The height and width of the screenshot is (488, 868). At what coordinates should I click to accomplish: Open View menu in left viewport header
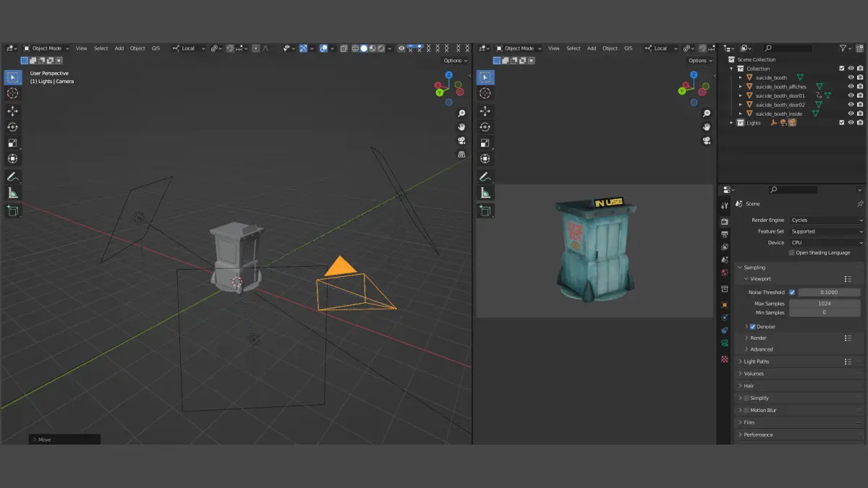(x=81, y=48)
